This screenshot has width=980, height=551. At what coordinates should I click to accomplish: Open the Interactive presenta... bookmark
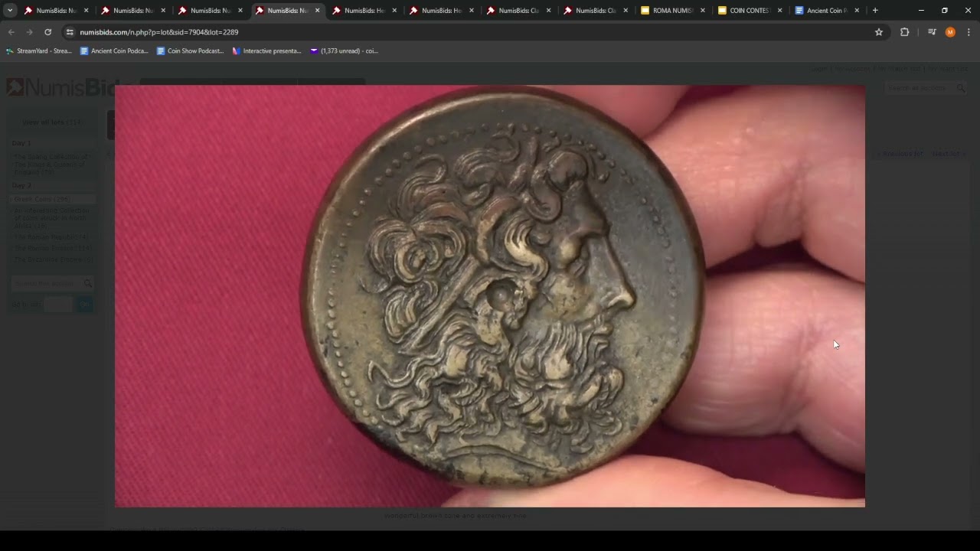coord(266,51)
